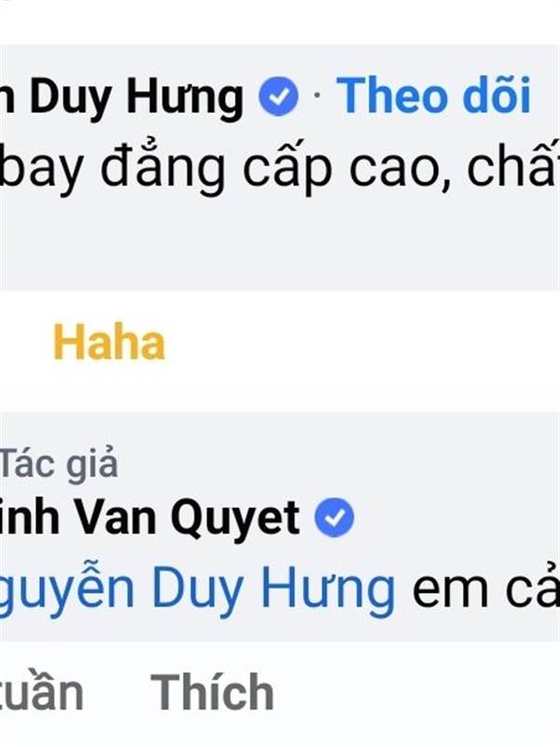
Task: Select the yellow Haha reaction label
Action: coord(109,342)
